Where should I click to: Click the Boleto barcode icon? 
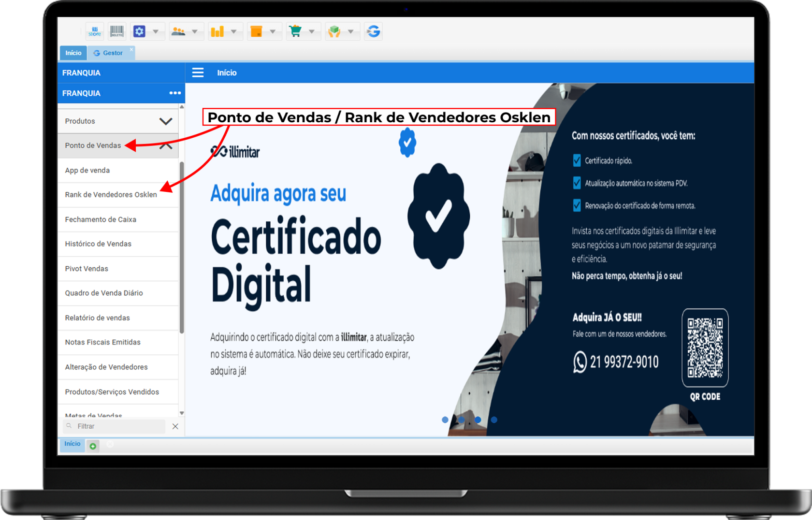[117, 32]
